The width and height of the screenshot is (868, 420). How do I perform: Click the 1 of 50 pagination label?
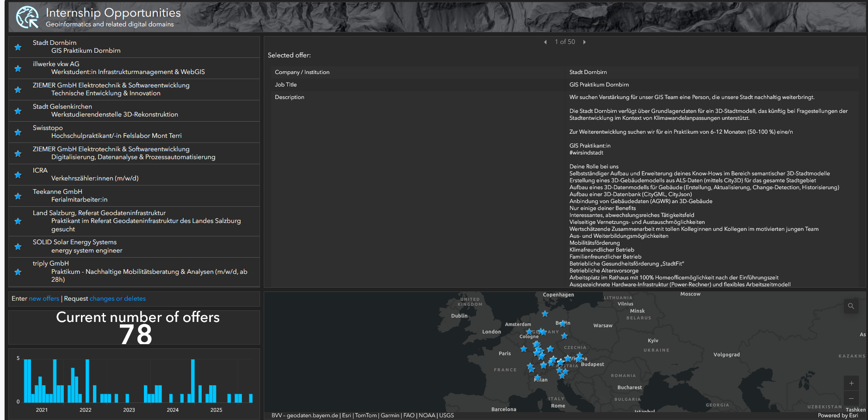[x=565, y=42]
